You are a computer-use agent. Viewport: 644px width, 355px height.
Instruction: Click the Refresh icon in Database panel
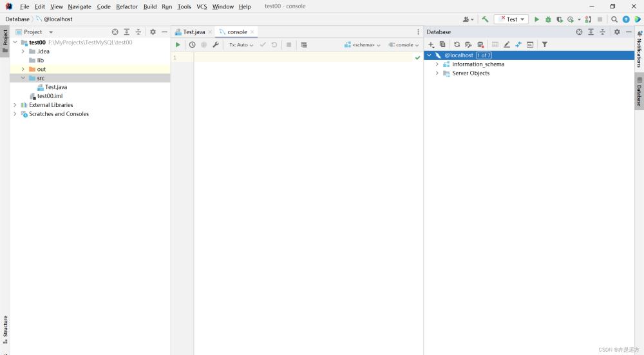click(x=457, y=44)
